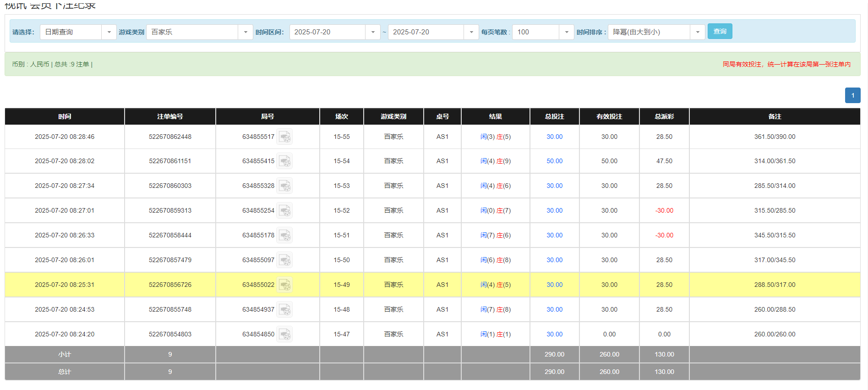Open video replay icon for round 634855517
Screen dimensions: 868x390
pyautogui.click(x=284, y=137)
